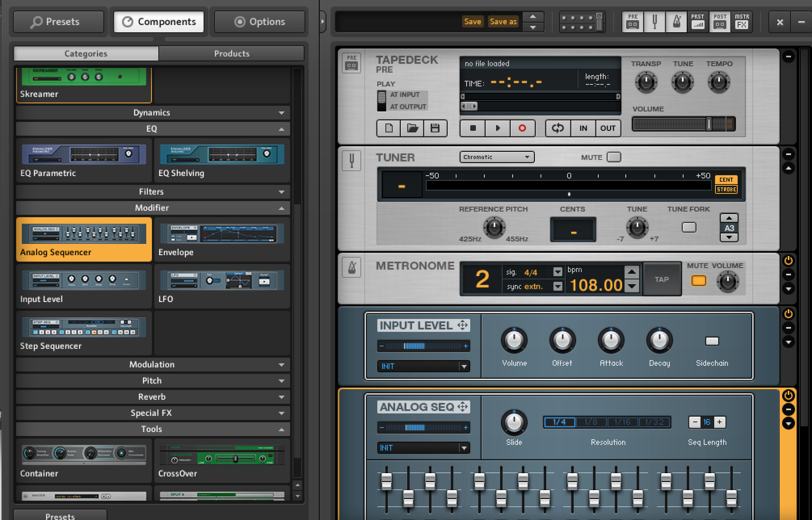Start Tapedeck recording
The width and height of the screenshot is (812, 520).
pyautogui.click(x=522, y=128)
